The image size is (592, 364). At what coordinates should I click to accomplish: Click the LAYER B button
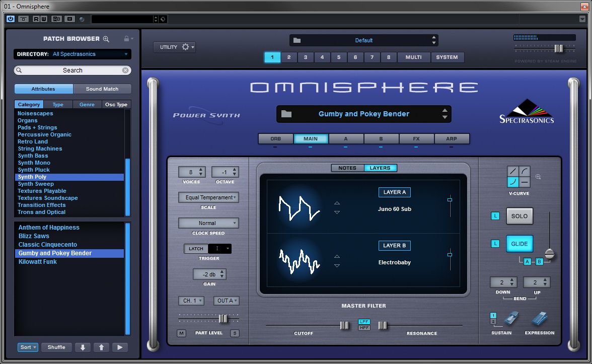pos(395,246)
